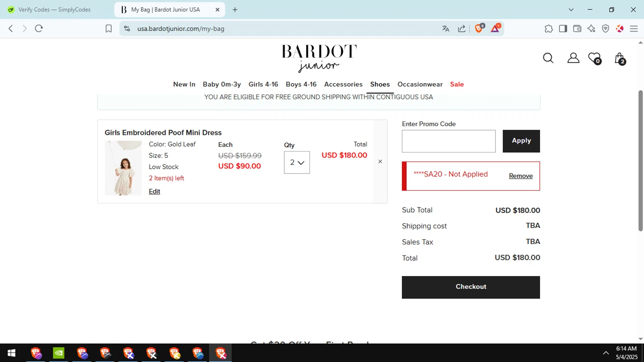644x362 pixels.
Task: Open the Shoes menu
Action: pyautogui.click(x=380, y=84)
